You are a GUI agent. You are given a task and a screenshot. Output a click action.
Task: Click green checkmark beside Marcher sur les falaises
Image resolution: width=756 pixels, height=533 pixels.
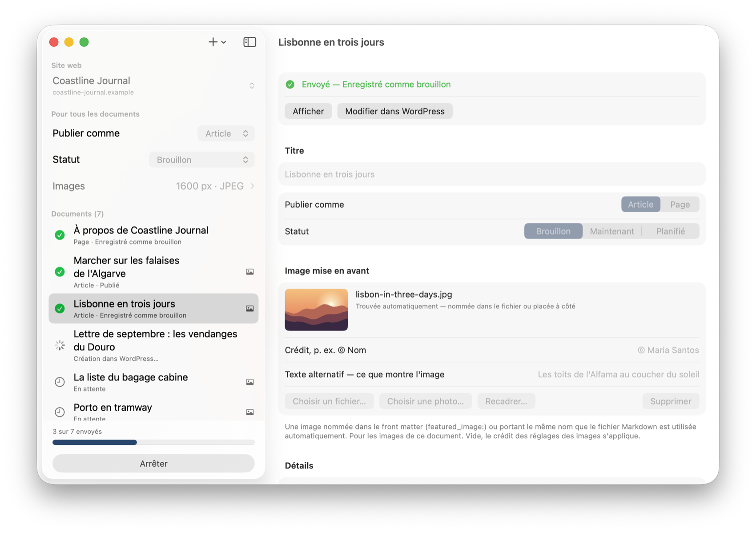pyautogui.click(x=60, y=272)
